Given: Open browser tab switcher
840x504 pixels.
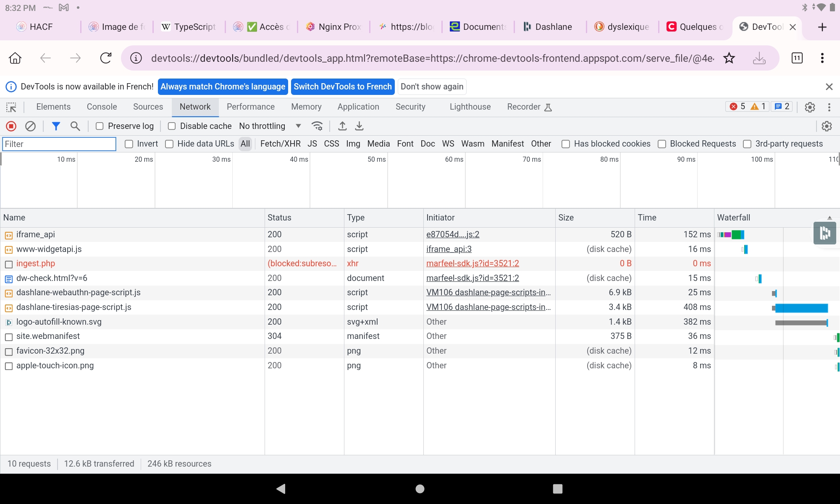Looking at the screenshot, I should click(797, 58).
